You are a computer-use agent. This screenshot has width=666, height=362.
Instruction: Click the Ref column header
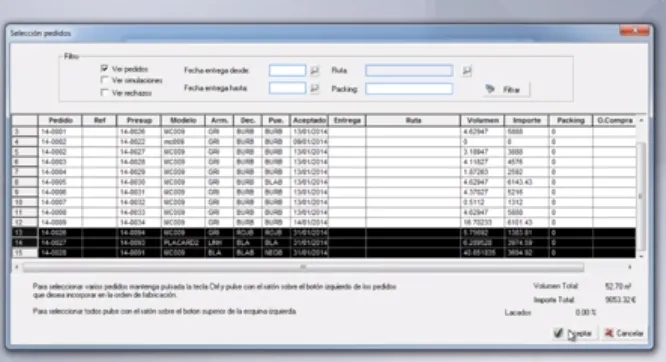99,120
